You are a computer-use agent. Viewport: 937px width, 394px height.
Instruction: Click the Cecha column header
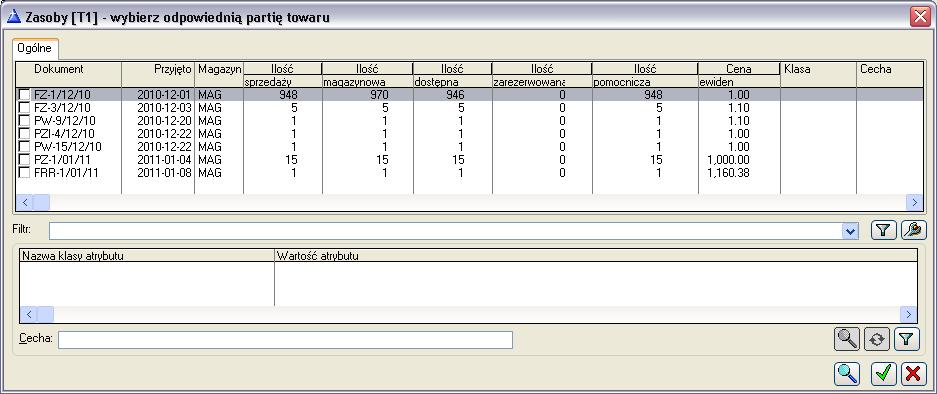[x=890, y=74]
